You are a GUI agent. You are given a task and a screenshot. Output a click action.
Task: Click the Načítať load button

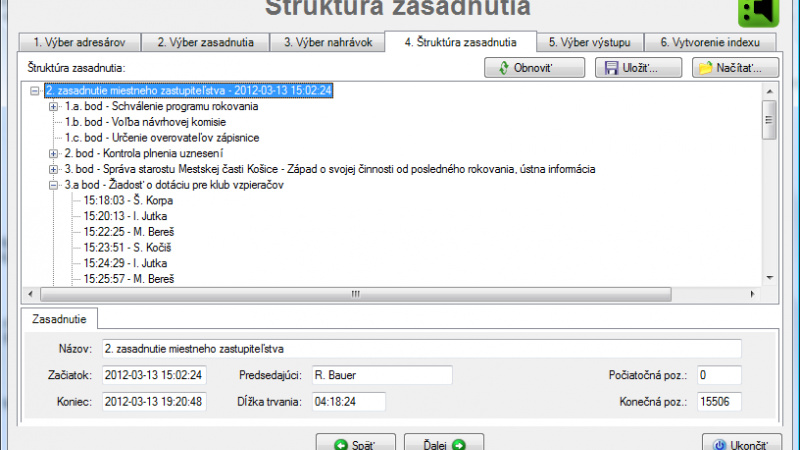tap(735, 68)
